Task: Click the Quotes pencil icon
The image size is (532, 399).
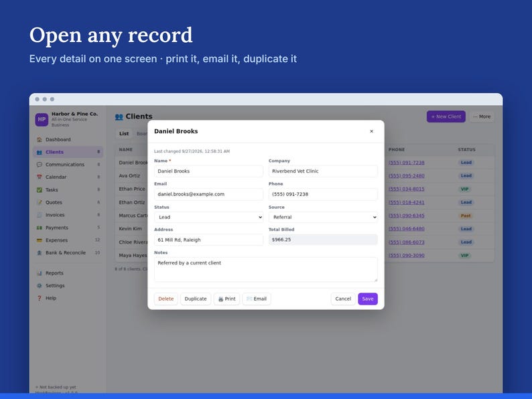Action: click(40, 202)
